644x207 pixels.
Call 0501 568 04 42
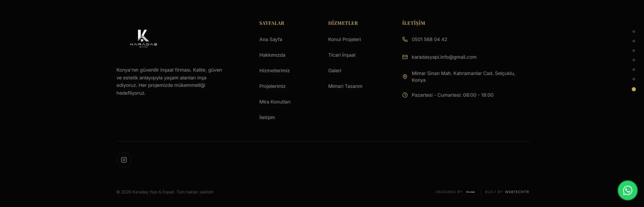pyautogui.click(x=429, y=39)
